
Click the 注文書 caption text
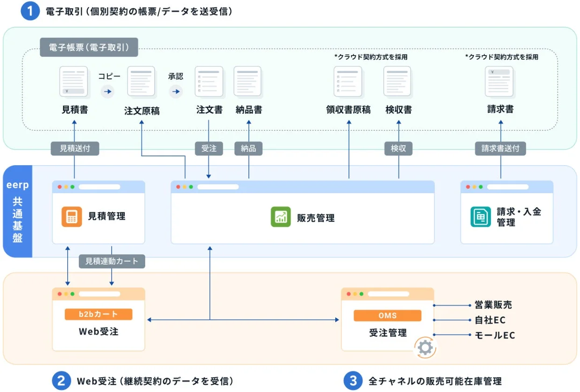pos(209,110)
